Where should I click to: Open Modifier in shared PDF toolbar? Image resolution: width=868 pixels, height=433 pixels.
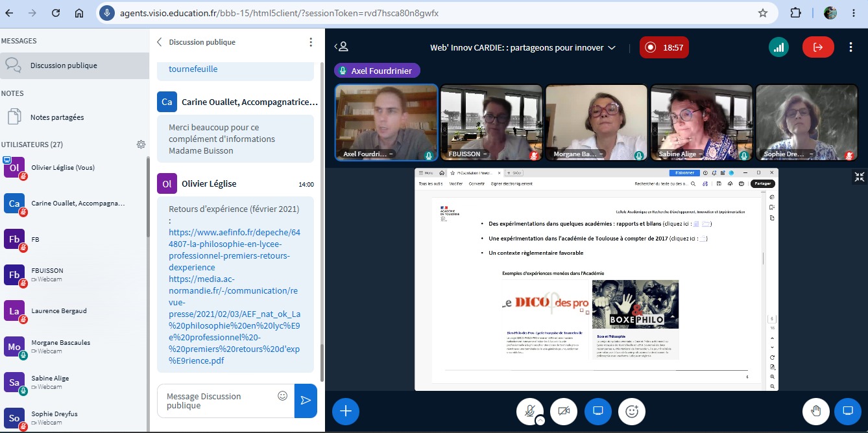[456, 184]
